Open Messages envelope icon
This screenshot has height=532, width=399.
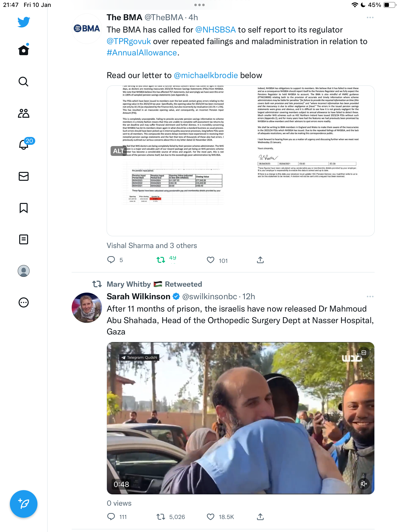[x=24, y=176]
